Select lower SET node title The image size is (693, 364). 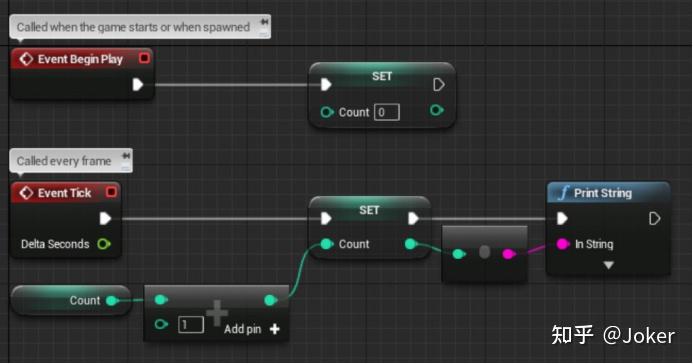369,210
